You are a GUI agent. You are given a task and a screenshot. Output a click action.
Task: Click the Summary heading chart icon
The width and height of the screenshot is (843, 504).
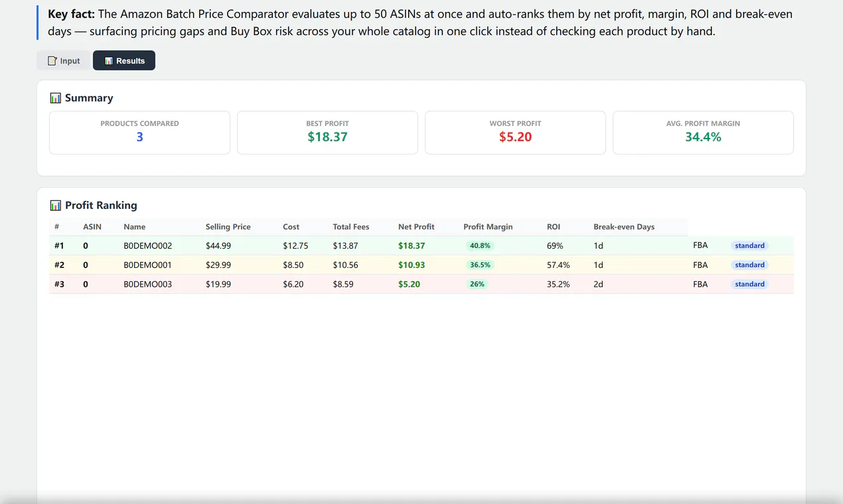[56, 98]
